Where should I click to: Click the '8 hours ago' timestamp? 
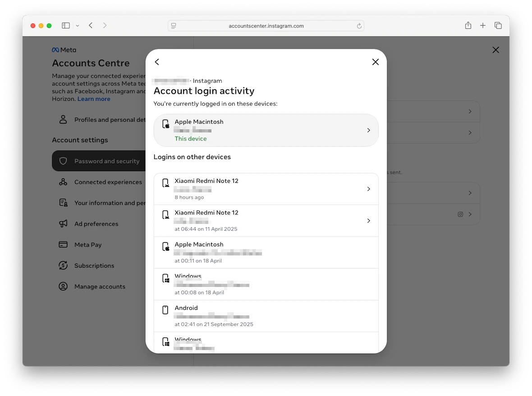(x=189, y=197)
